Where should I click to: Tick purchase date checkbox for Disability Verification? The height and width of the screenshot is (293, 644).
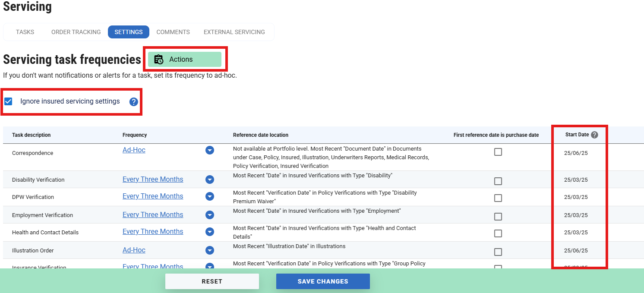tap(498, 181)
